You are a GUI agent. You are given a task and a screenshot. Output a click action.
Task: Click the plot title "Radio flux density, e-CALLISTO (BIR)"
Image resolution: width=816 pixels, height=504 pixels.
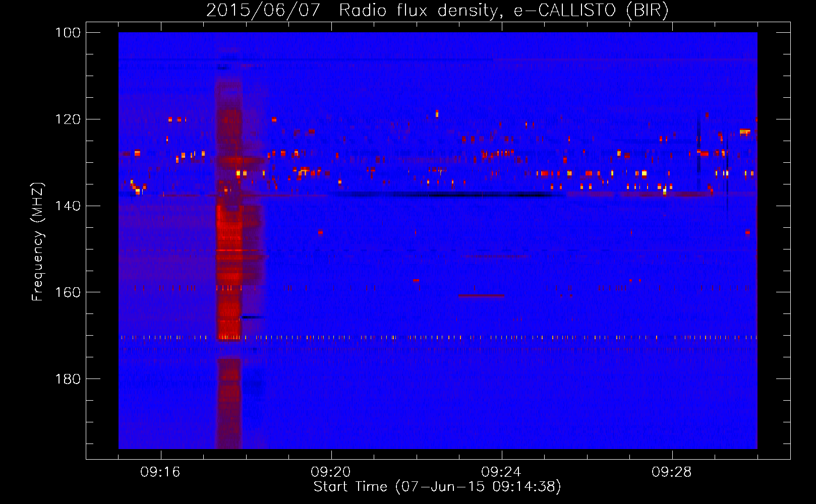(x=503, y=11)
